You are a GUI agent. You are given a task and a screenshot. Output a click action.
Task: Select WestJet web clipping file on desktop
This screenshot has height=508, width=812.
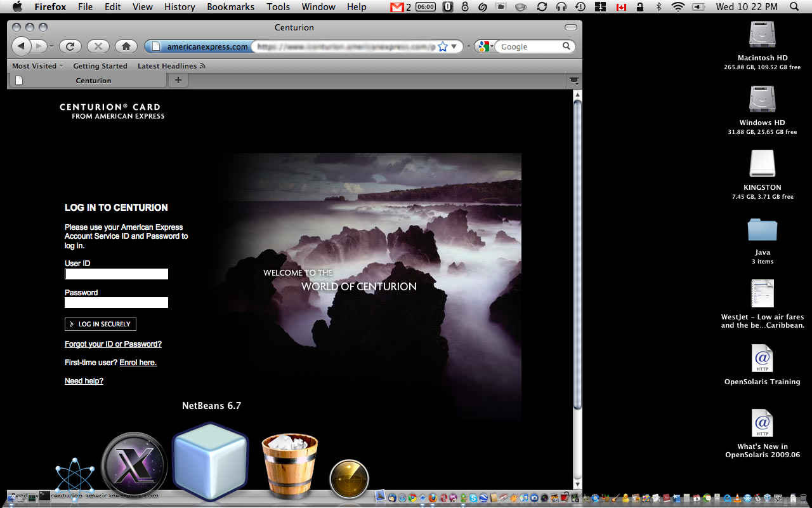[763, 305]
